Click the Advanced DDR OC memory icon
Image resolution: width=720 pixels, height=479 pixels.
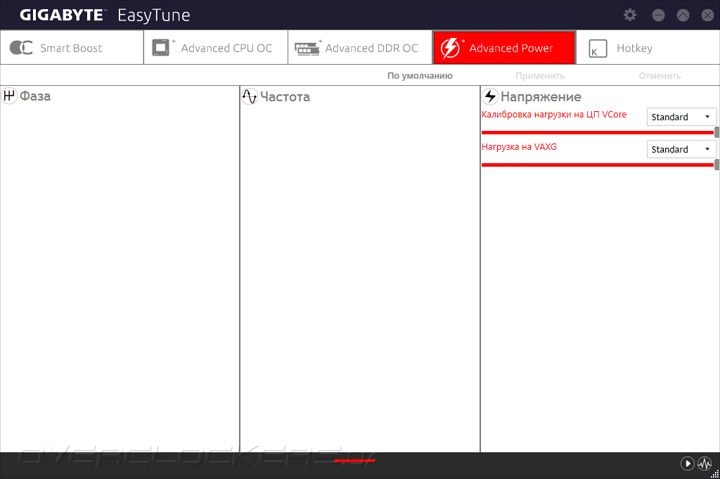pyautogui.click(x=307, y=48)
